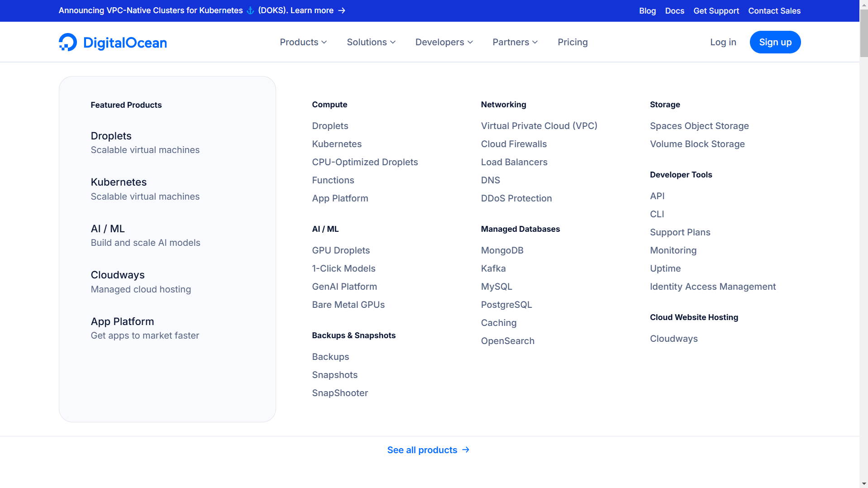868x488 pixels.
Task: Open DNS under Networking
Action: click(491, 180)
